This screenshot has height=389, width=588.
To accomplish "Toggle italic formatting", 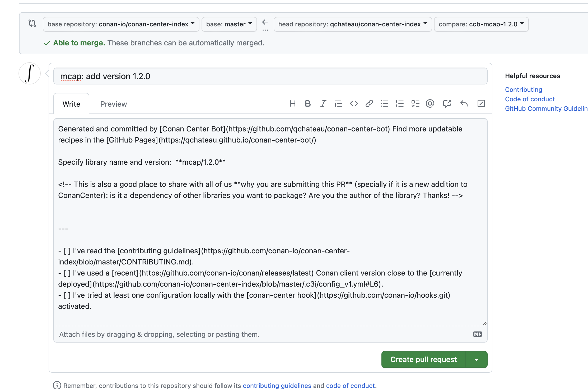I will coord(323,103).
